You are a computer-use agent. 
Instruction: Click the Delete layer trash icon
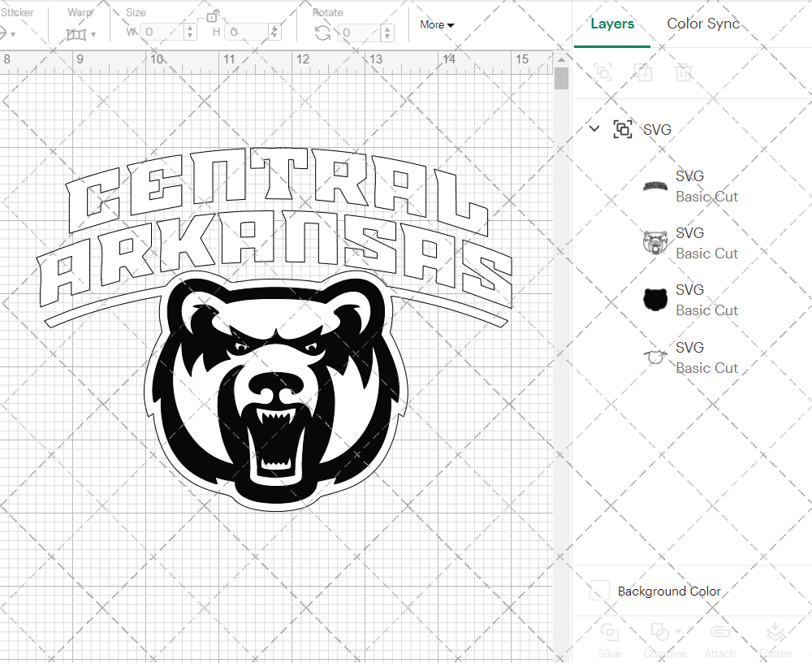[685, 73]
